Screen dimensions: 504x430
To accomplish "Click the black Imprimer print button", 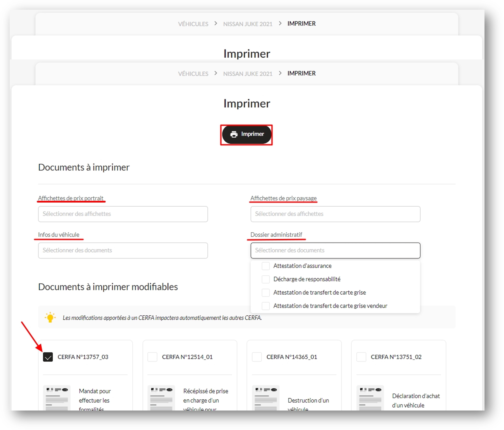I will [x=246, y=135].
